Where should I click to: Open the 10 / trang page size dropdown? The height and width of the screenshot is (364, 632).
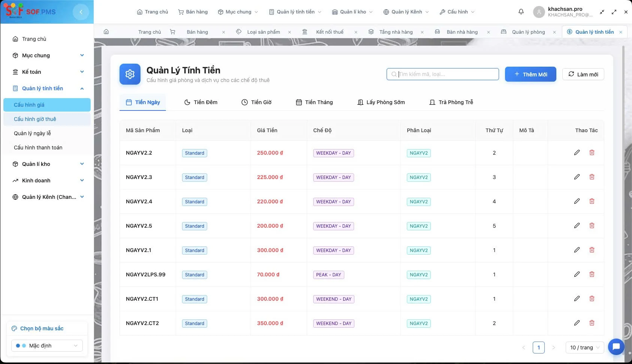pos(585,348)
